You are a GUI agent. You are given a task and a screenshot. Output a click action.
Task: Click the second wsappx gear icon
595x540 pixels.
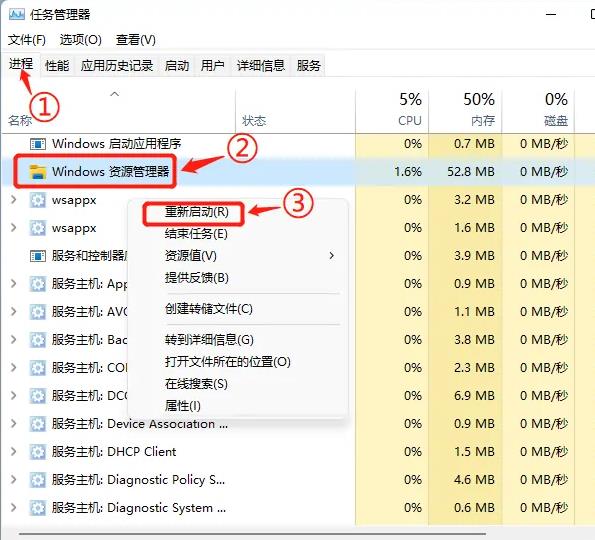(38, 228)
